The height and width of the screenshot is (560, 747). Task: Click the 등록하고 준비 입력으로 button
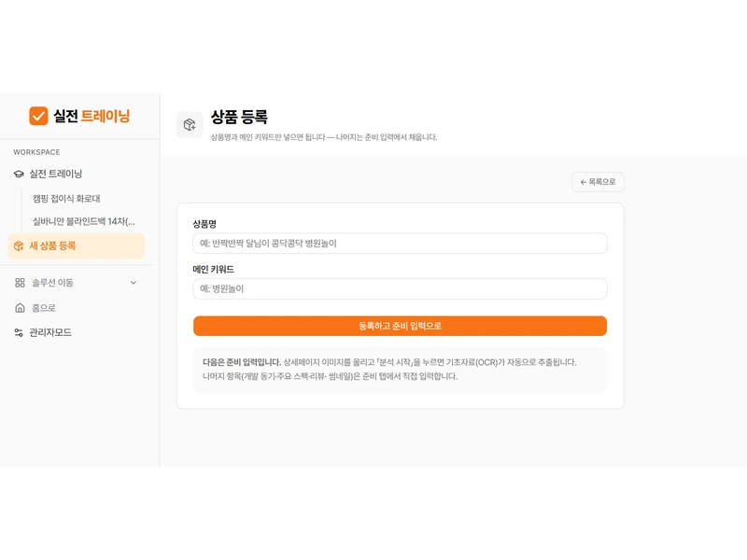pyautogui.click(x=401, y=326)
